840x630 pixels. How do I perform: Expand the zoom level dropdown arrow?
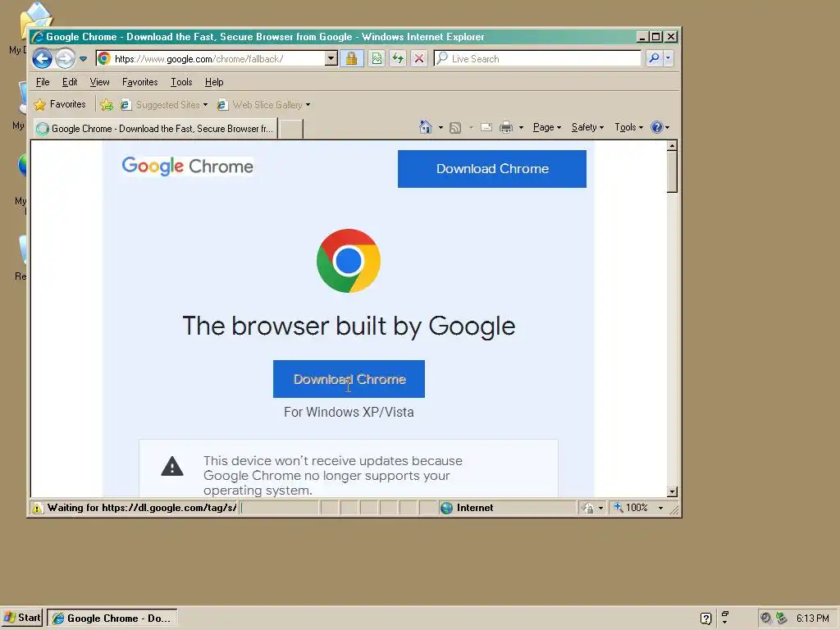[x=660, y=508]
